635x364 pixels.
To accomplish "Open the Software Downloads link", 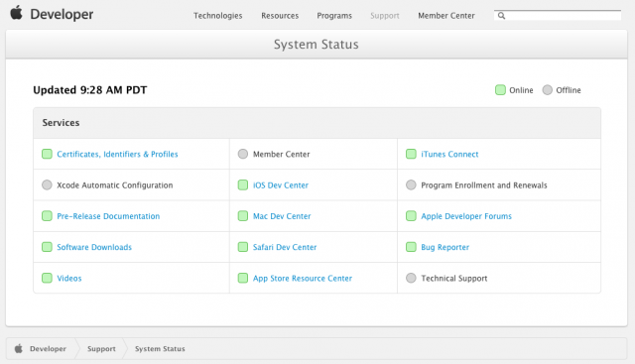I will click(94, 247).
